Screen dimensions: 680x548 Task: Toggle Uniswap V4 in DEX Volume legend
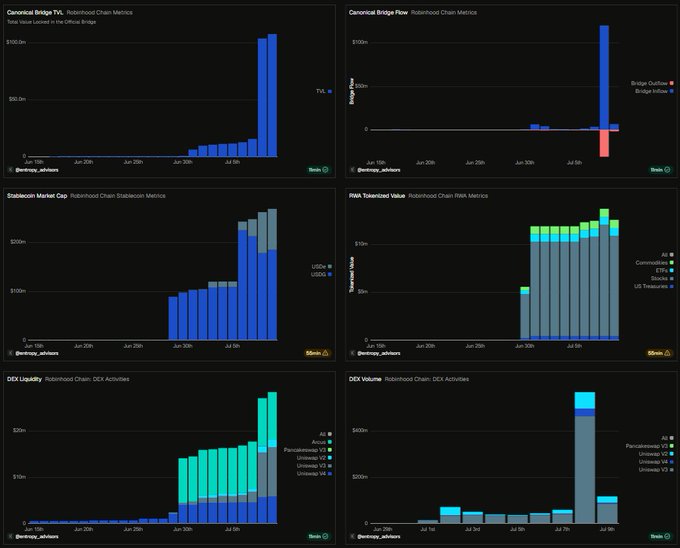656,462
